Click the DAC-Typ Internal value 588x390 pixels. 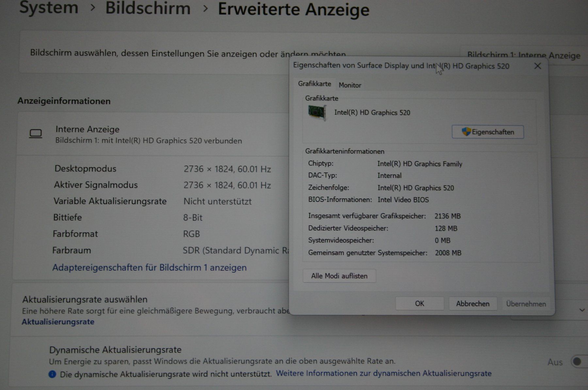[389, 176]
